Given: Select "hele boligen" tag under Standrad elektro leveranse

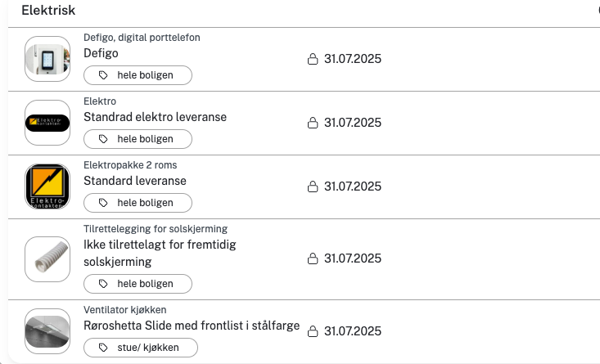Looking at the screenshot, I should point(138,139).
